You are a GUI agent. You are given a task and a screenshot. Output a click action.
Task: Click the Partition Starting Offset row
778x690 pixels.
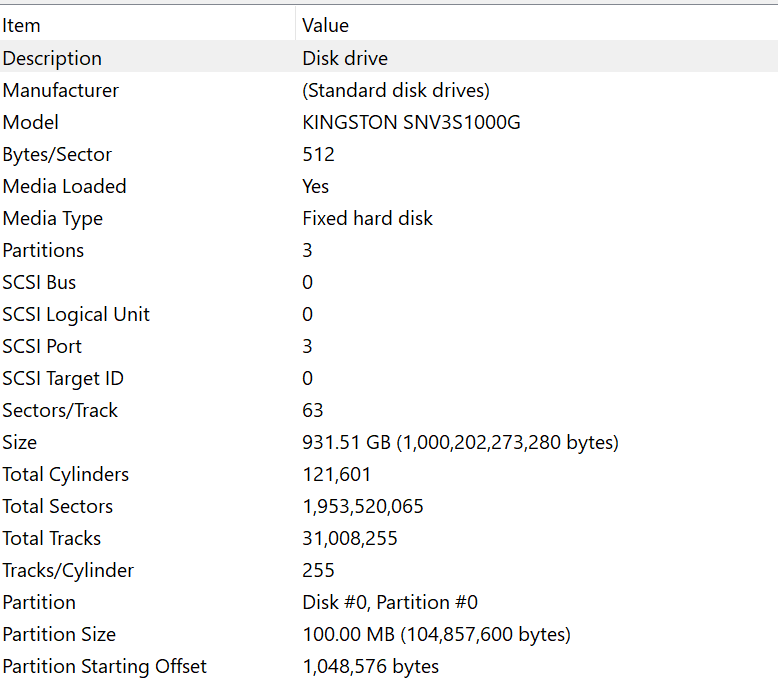[x=104, y=666]
